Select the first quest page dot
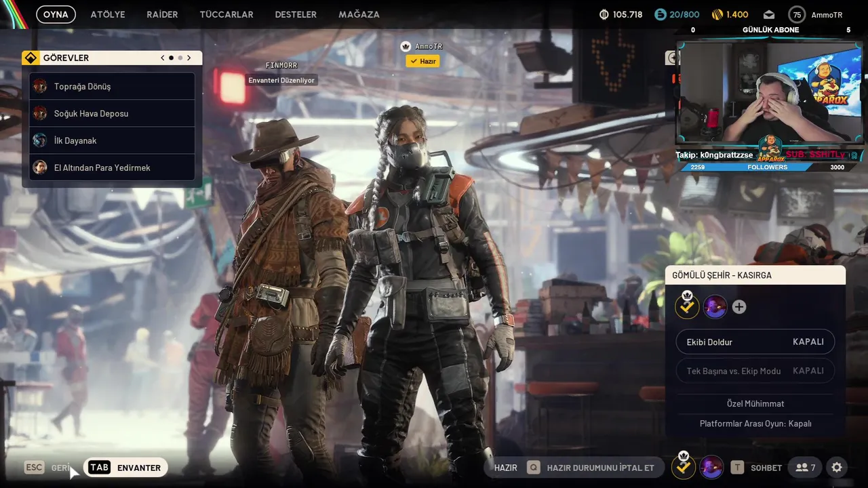 coord(171,58)
